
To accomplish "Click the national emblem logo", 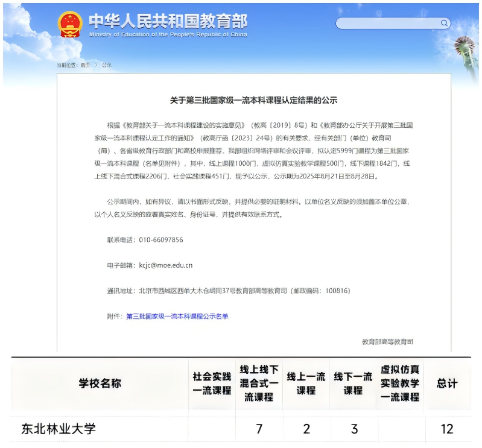I will [70, 25].
